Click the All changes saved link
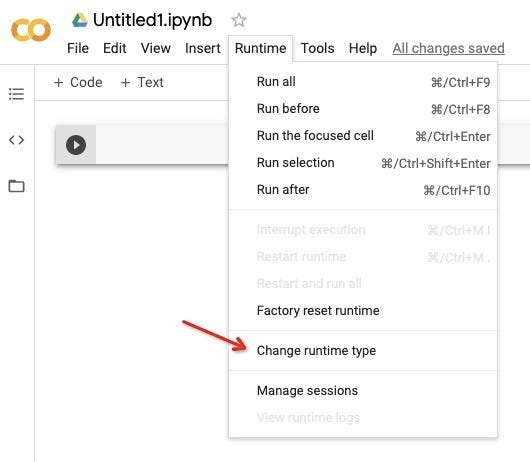Image resolution: width=530 pixels, height=462 pixels. 448,48
